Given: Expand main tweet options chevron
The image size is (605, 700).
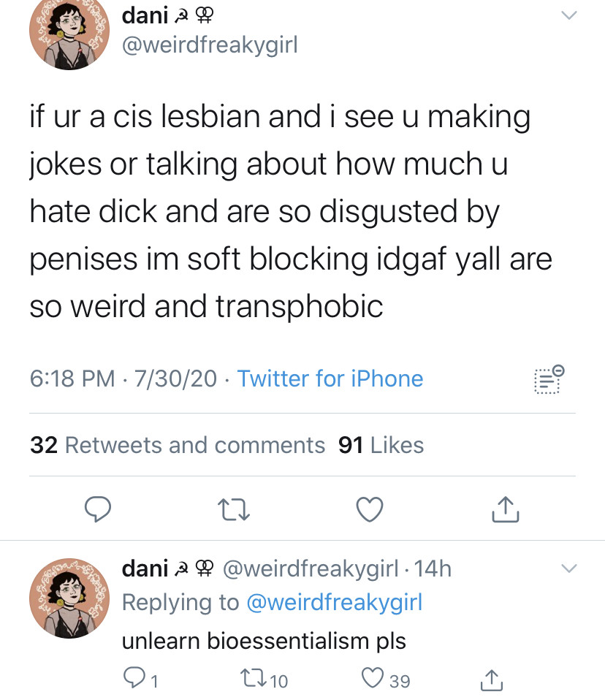Looking at the screenshot, I should (568, 15).
